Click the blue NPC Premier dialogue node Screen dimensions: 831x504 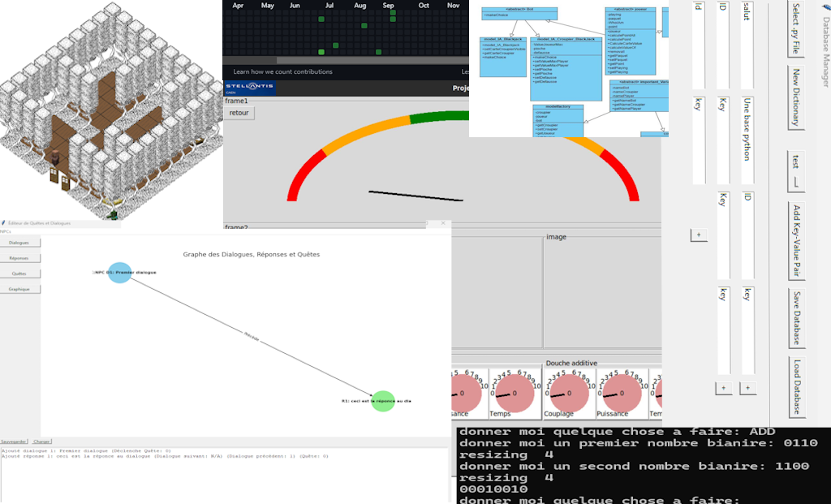pyautogui.click(x=119, y=273)
